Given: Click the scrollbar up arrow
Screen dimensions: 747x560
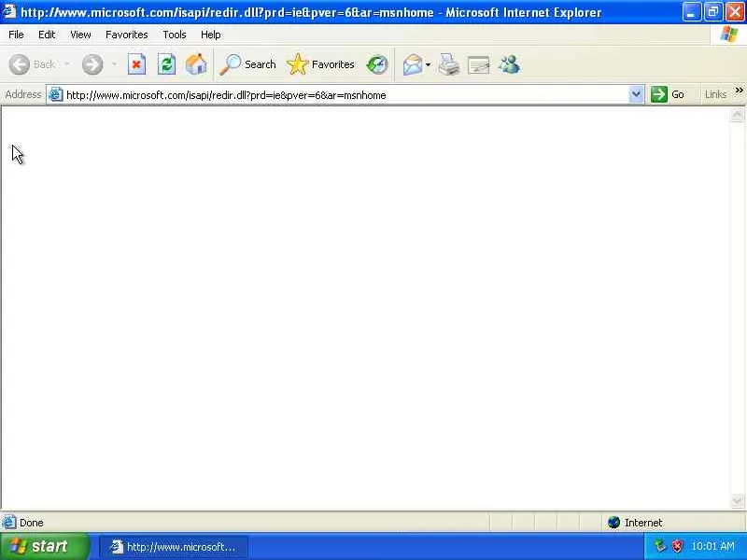Looking at the screenshot, I should (x=737, y=115).
